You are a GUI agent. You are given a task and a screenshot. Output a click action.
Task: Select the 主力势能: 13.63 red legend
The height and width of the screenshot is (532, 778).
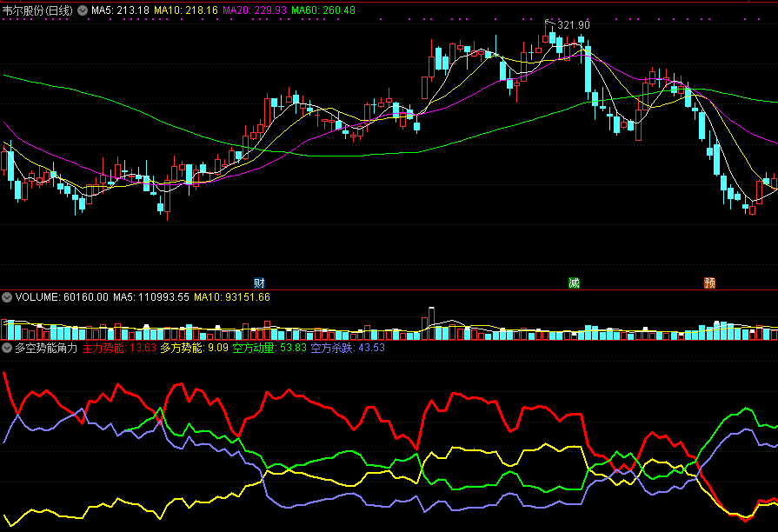click(119, 348)
